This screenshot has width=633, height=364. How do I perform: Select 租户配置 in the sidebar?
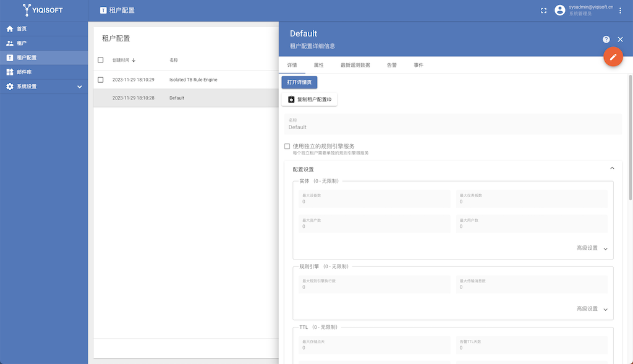click(x=44, y=57)
